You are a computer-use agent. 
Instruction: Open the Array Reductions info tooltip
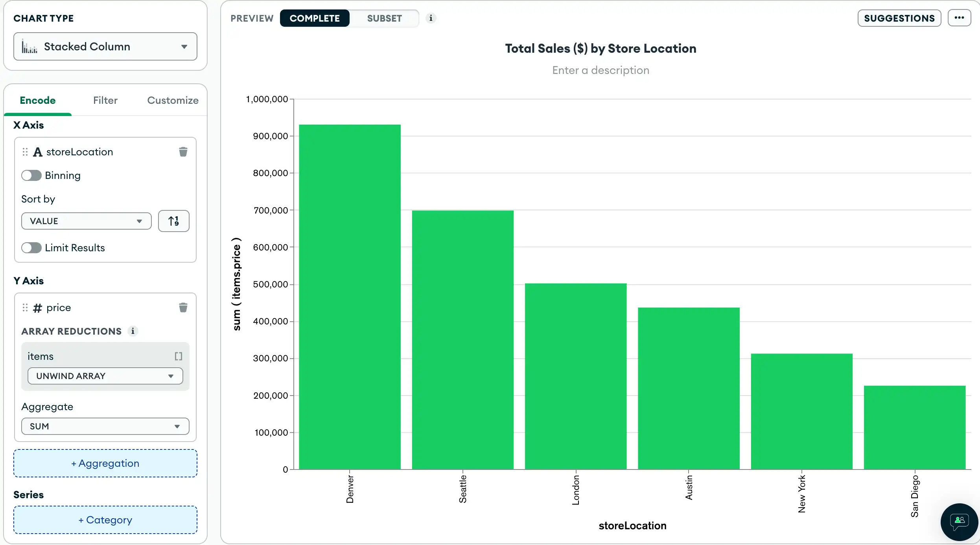pyautogui.click(x=133, y=331)
